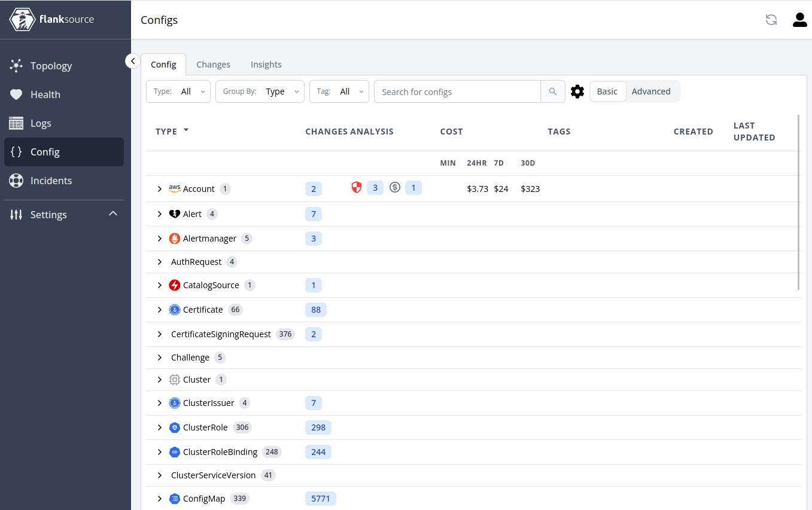The height and width of the screenshot is (510, 812).
Task: Open the Group By dropdown
Action: 260,91
